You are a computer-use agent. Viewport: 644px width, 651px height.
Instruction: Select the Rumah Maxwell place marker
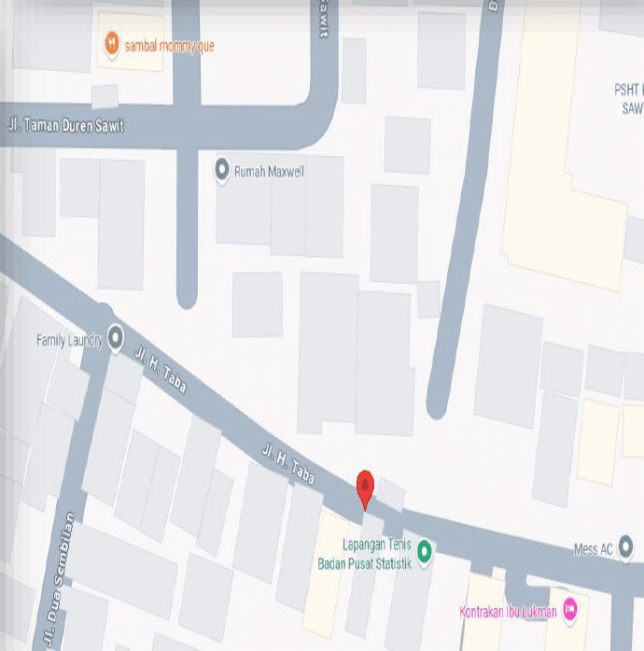click(222, 170)
